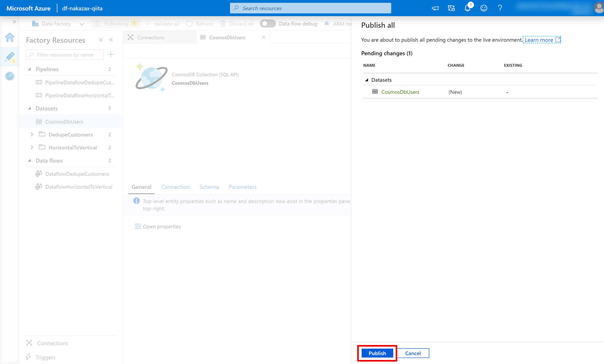604x364 pixels.
Task: Expand the left navigation chevrons
Action: 14,22
